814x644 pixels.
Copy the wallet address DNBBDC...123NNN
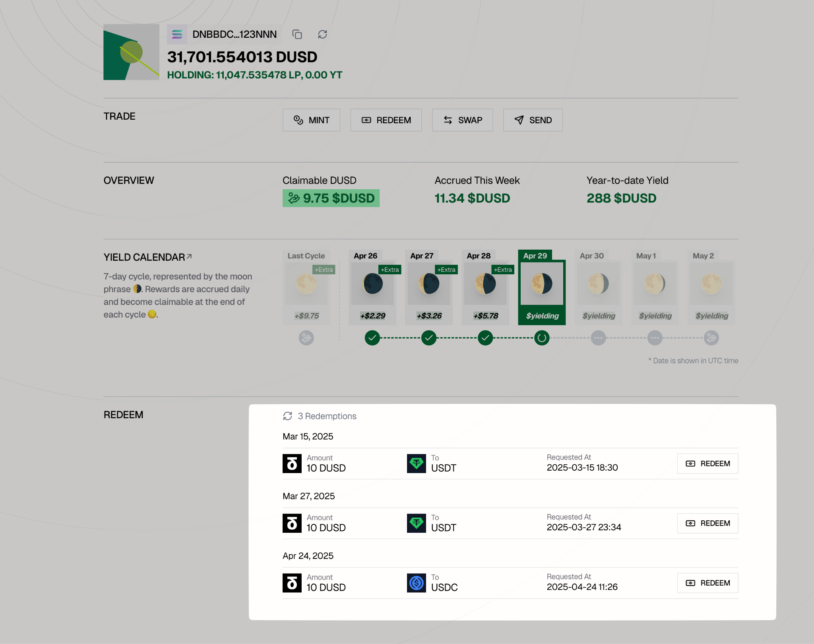tap(297, 34)
